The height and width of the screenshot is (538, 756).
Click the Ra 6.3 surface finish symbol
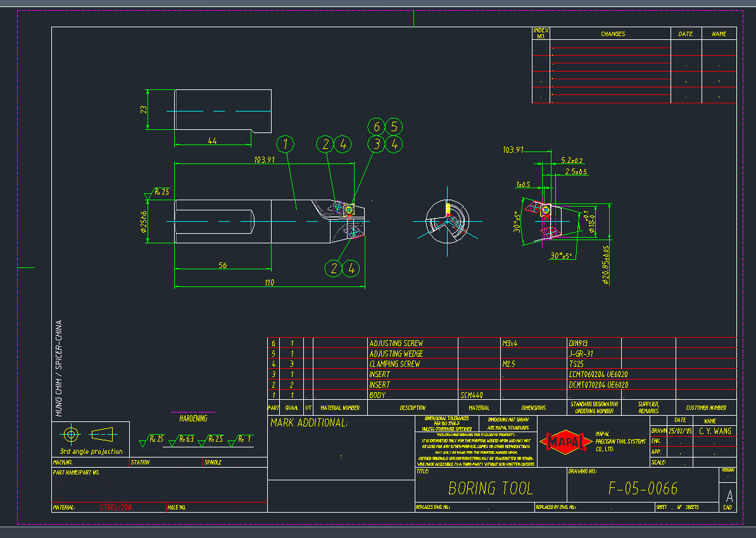pos(181,439)
